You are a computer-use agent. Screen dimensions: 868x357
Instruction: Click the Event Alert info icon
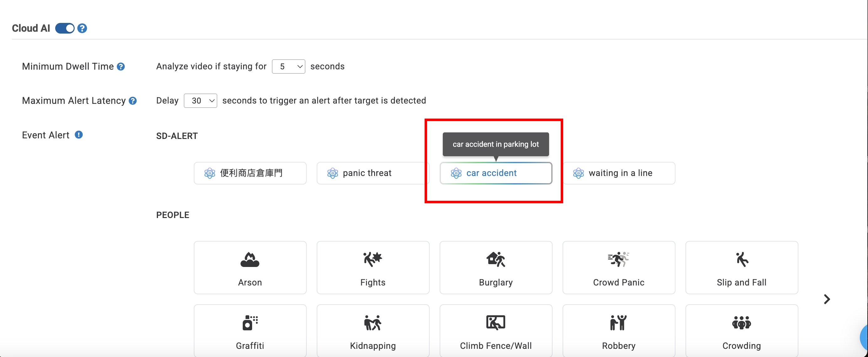[78, 135]
